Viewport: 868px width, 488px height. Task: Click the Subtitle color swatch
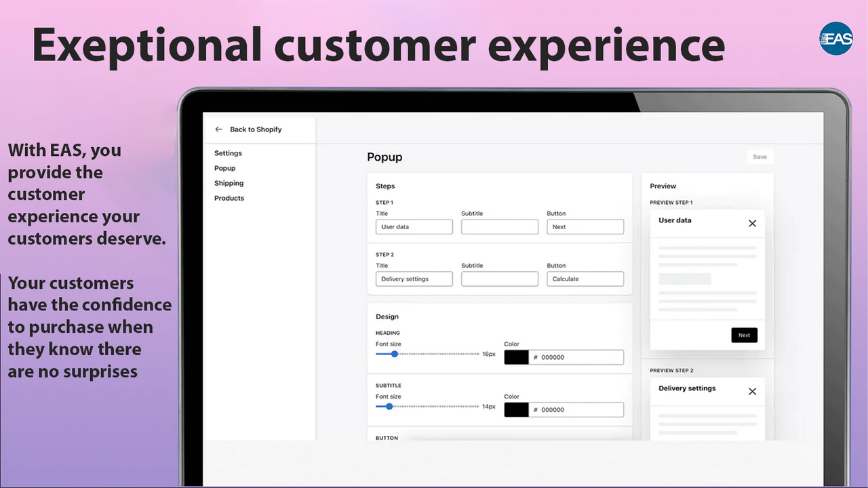(x=515, y=409)
